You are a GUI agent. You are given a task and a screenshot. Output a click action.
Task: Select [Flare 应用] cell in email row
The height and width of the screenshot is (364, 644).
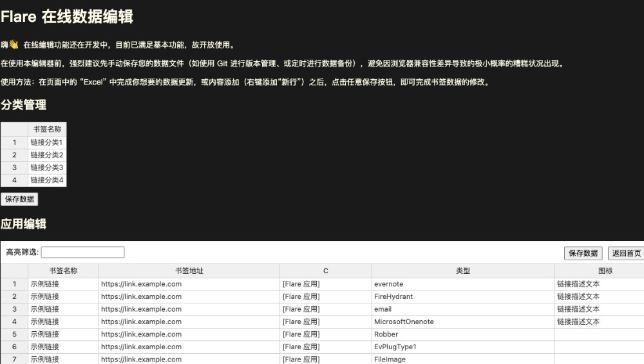click(x=326, y=309)
